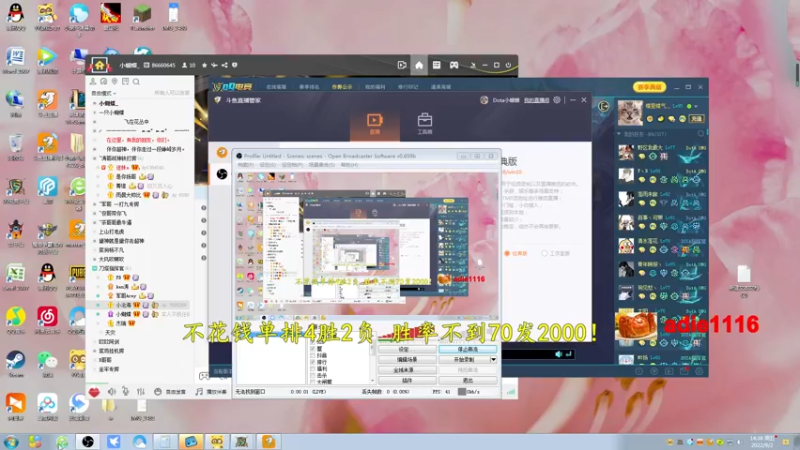Click the collapse arrow circle beside QQ panel
This screenshot has width=800, height=450.
[604, 106]
